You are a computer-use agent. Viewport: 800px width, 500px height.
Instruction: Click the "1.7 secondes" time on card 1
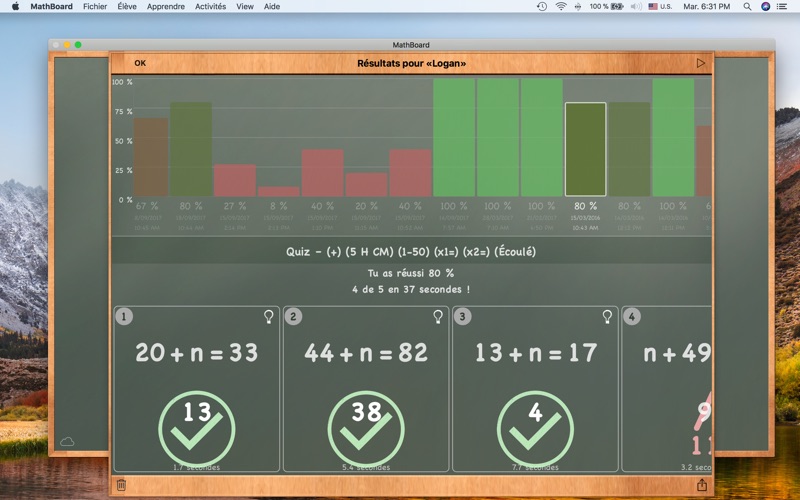point(196,467)
